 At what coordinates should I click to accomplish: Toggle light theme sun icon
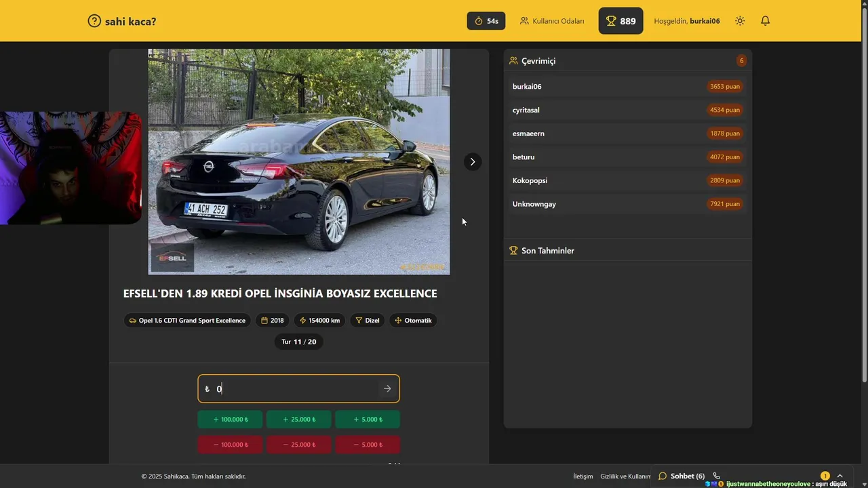click(740, 21)
